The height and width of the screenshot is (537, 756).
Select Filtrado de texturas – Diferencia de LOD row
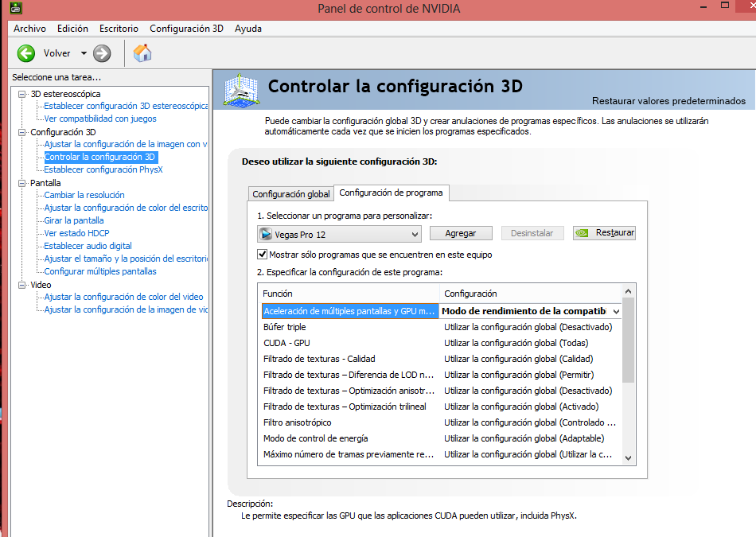click(441, 375)
